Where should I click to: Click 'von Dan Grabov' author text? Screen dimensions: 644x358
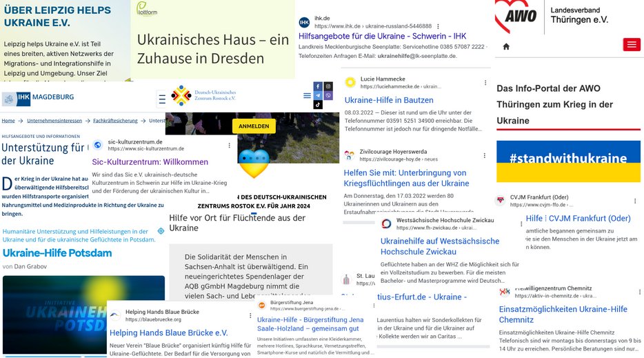(x=25, y=266)
